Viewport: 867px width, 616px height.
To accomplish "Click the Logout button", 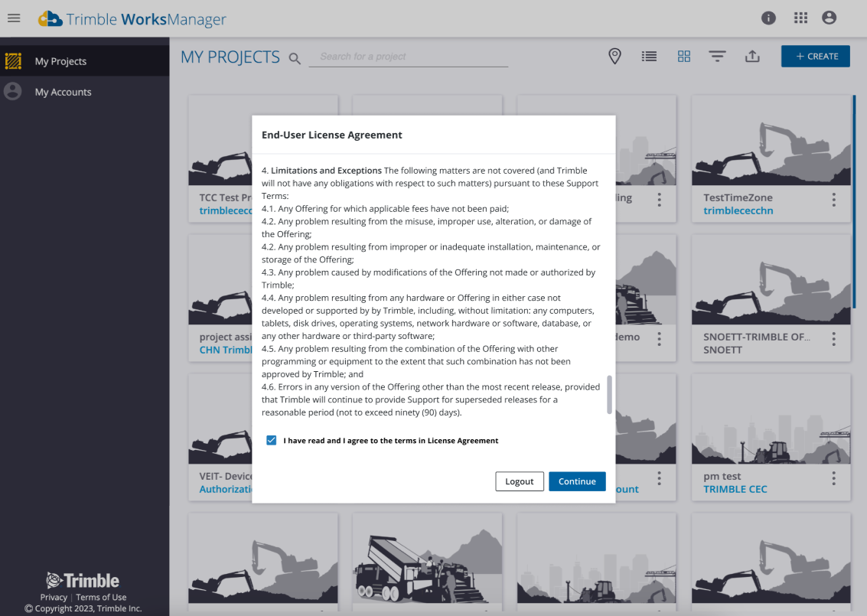I will point(519,481).
